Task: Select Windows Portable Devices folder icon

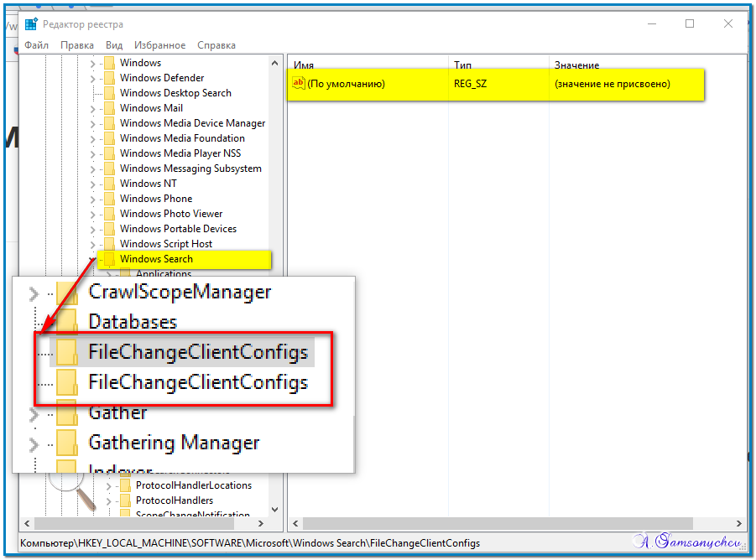Action: coord(110,229)
